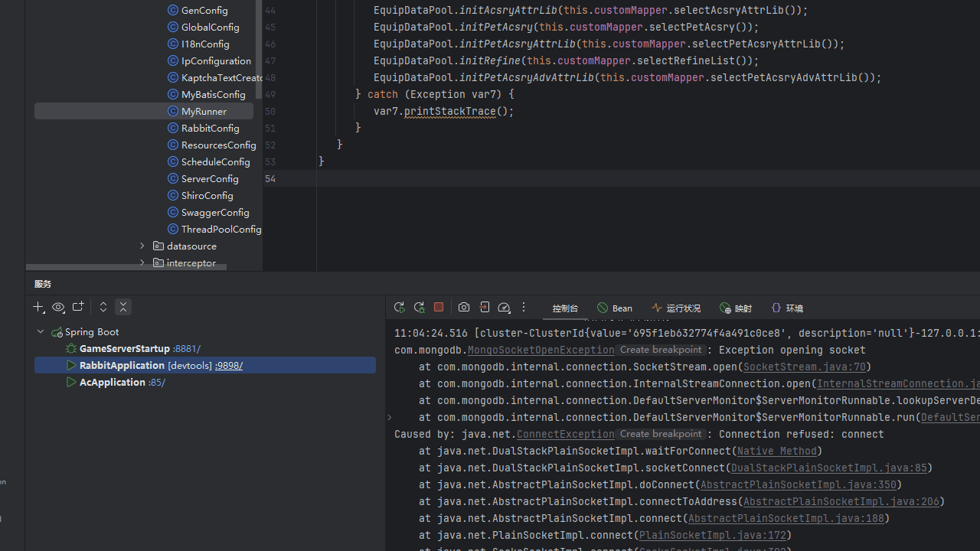Select ShiroConfig class in project tree
Viewport: 980px width, 551px height.
click(207, 195)
